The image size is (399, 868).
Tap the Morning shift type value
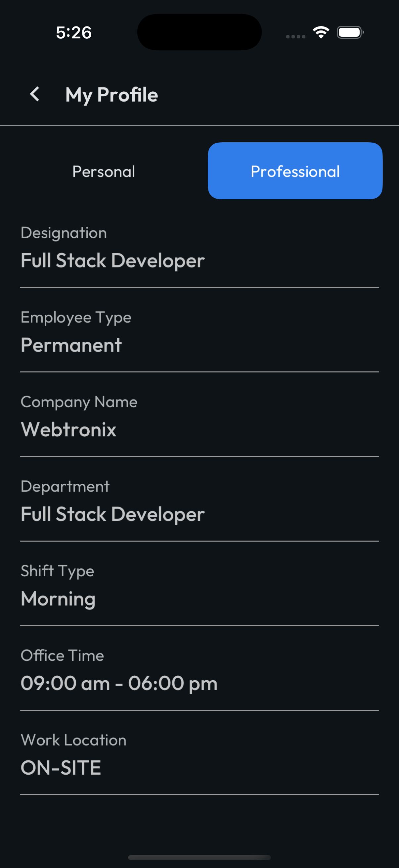[x=58, y=599]
